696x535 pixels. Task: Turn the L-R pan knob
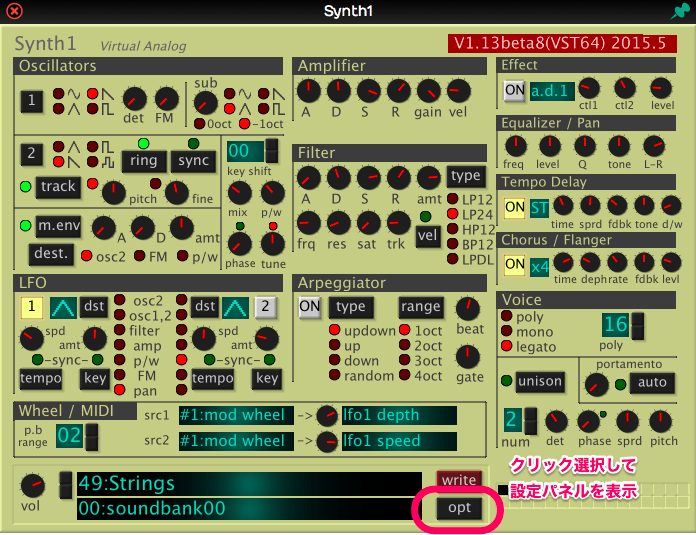654,147
